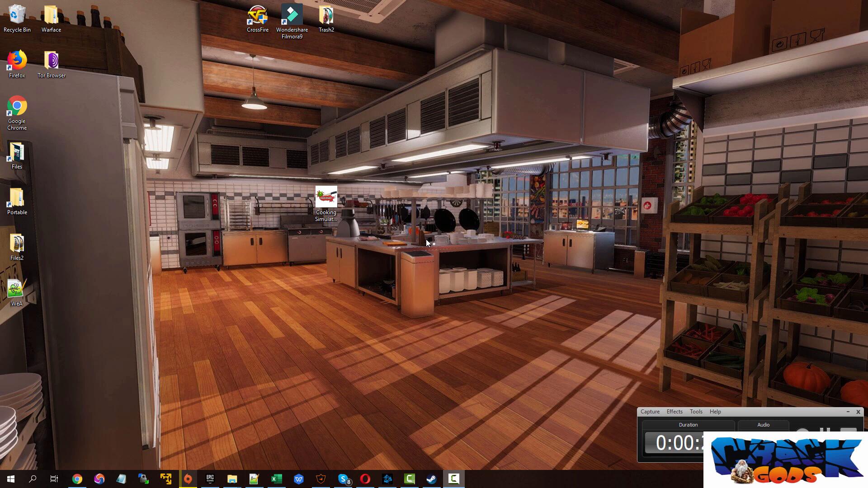Minimize the recorder window

tap(848, 412)
